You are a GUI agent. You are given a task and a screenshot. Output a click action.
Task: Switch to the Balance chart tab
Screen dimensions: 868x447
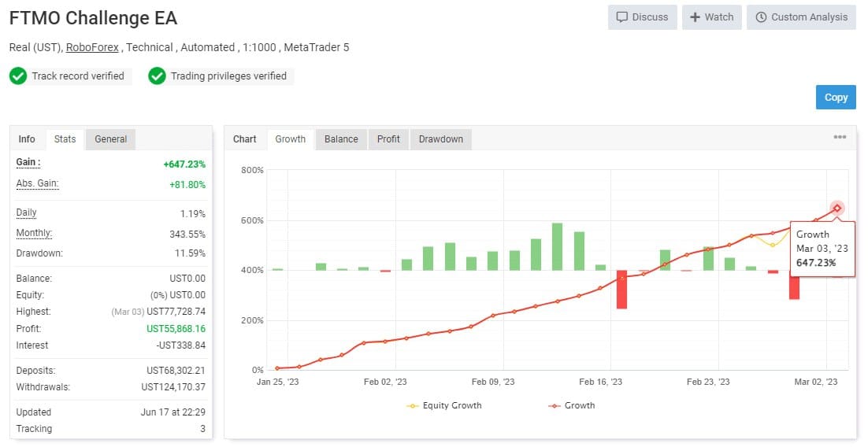click(x=341, y=139)
